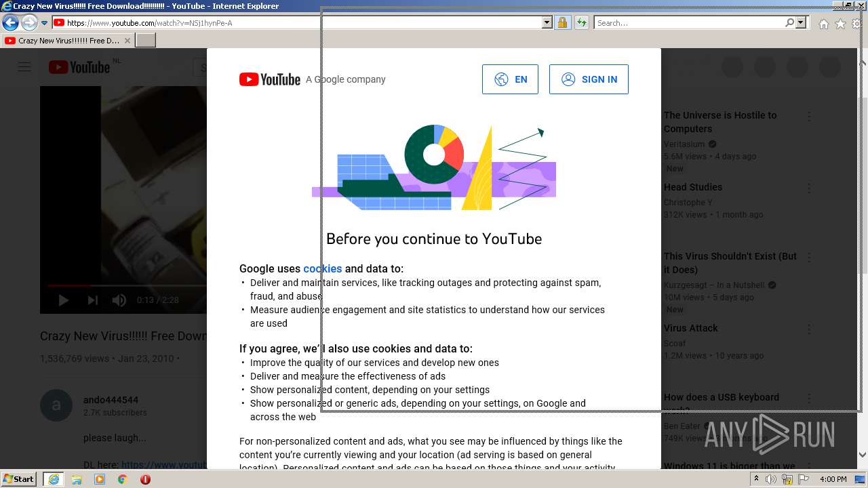Click the page scroll-down arrow
The height and width of the screenshot is (488, 868).
pyautogui.click(x=863, y=455)
